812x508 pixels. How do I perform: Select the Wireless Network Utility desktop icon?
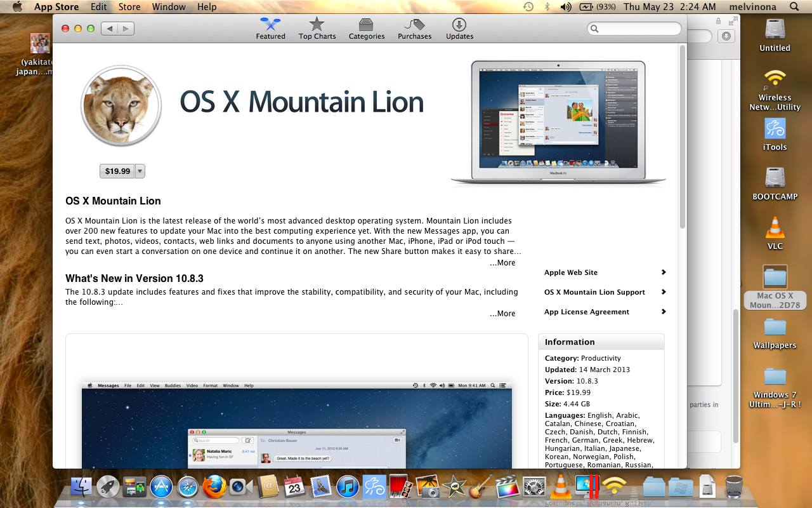tap(775, 90)
